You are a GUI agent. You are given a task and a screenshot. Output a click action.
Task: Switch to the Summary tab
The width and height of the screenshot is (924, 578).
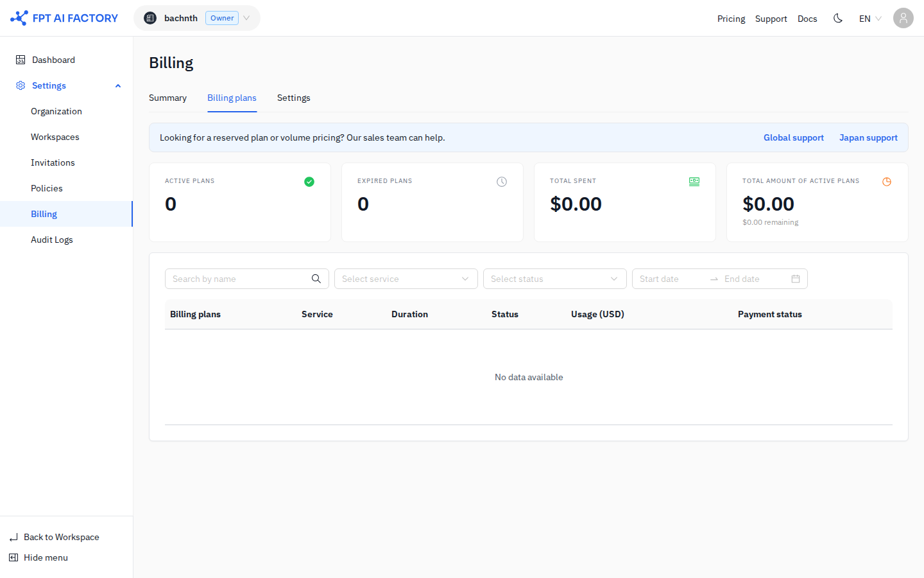(x=167, y=98)
